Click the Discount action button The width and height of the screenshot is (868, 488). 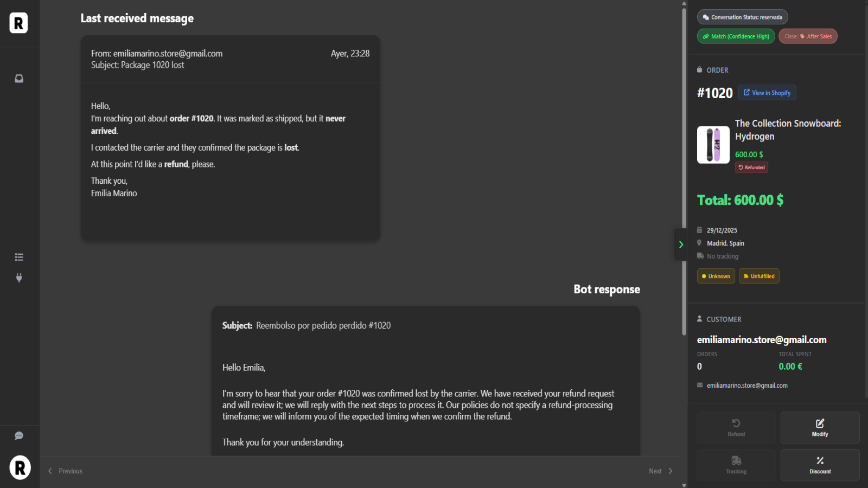[820, 465]
